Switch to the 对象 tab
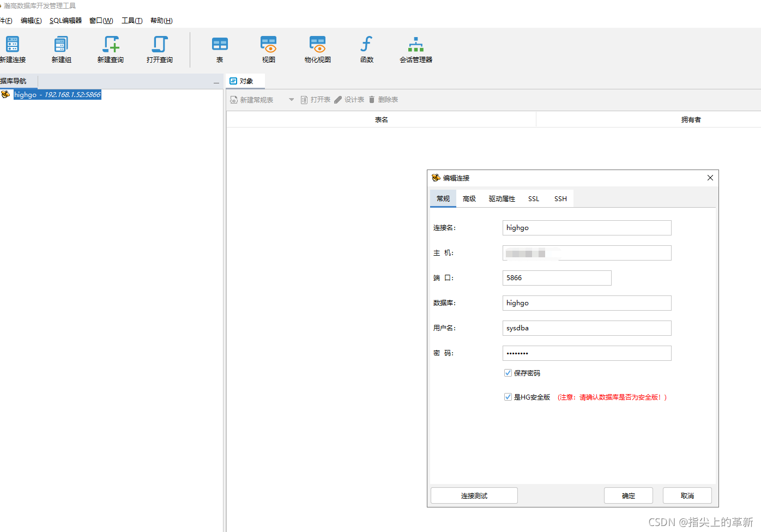 (x=246, y=81)
